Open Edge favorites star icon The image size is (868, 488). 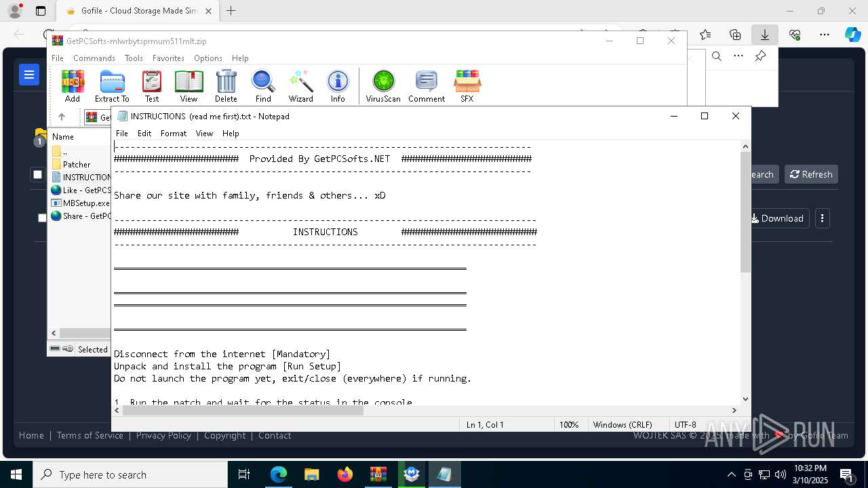pos(705,35)
